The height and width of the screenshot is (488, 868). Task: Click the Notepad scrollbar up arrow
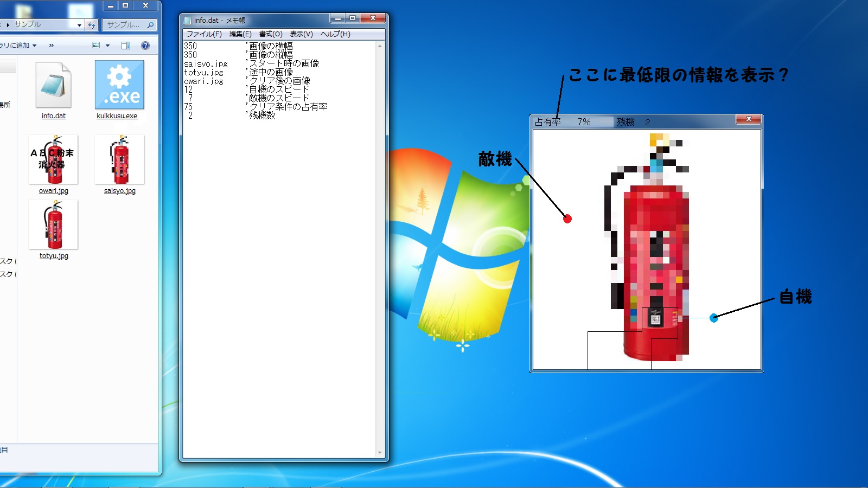380,46
